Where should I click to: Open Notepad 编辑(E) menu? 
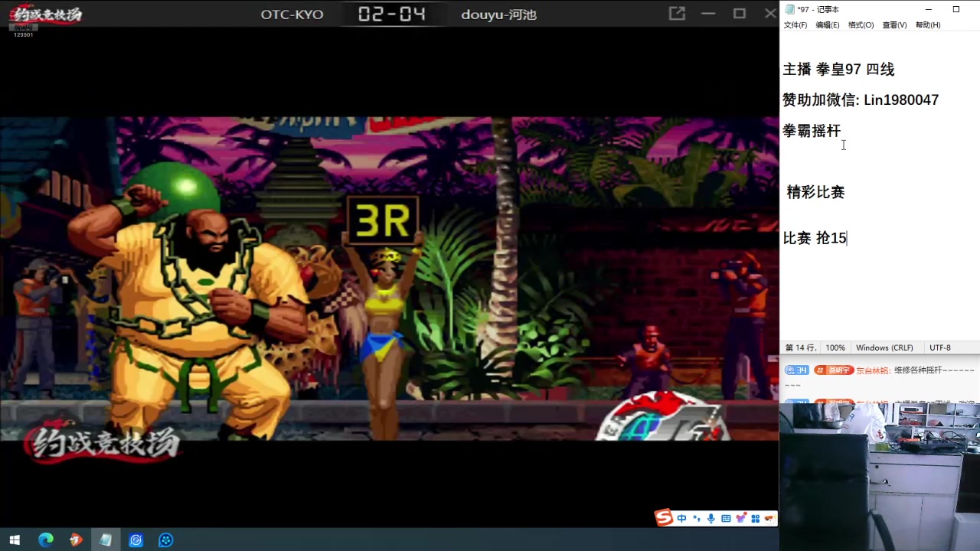828,25
